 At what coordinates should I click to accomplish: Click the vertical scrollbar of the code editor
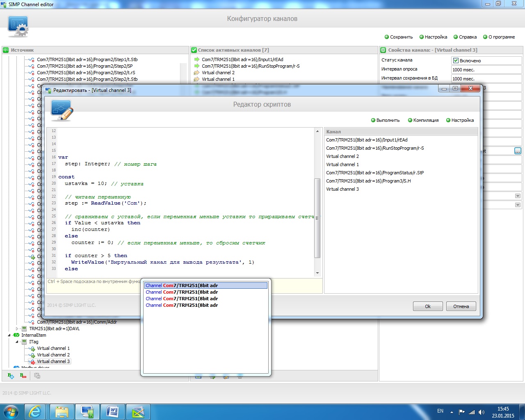point(317,218)
